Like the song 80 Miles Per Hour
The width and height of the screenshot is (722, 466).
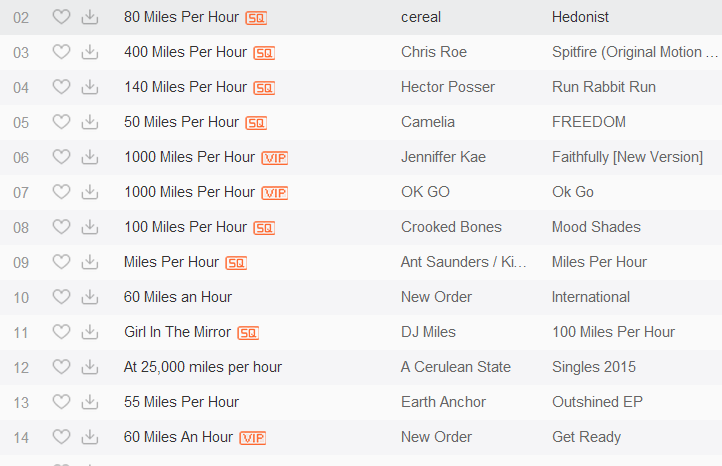tap(61, 17)
